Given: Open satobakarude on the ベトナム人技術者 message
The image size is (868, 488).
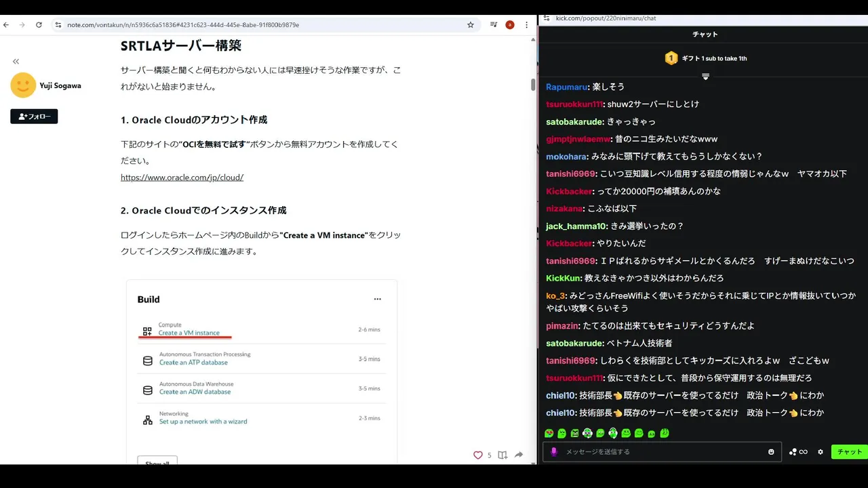Looking at the screenshot, I should pyautogui.click(x=574, y=344).
